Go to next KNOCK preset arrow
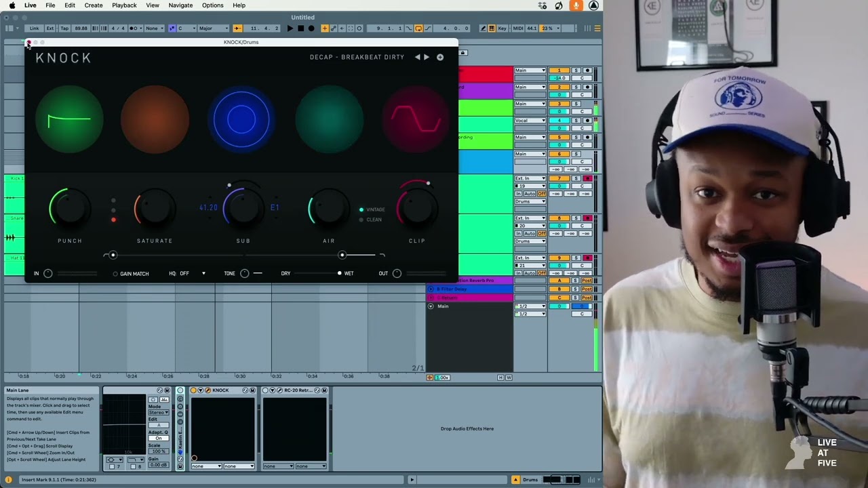The width and height of the screenshot is (868, 488). (x=427, y=58)
